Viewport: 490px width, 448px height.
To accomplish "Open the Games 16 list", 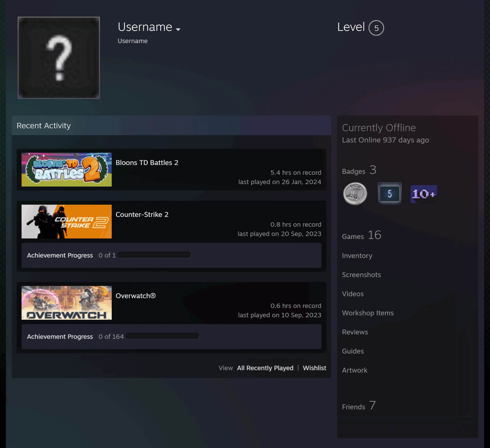I will (x=362, y=235).
